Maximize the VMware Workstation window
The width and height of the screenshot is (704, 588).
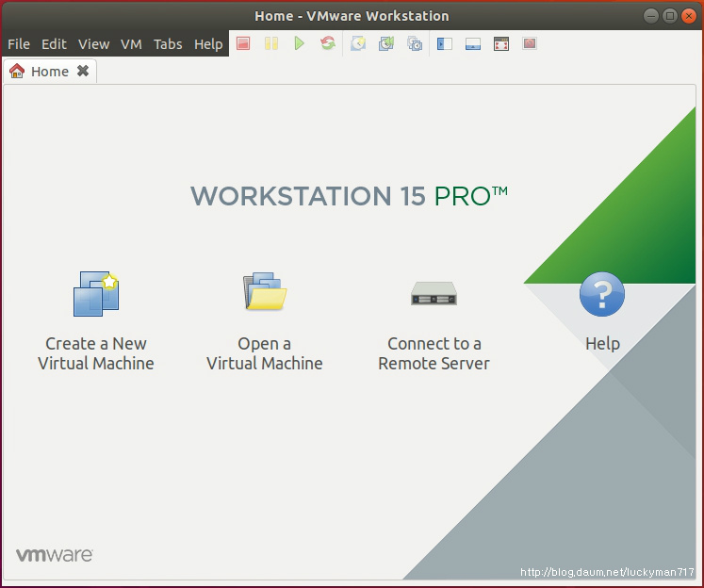click(670, 16)
